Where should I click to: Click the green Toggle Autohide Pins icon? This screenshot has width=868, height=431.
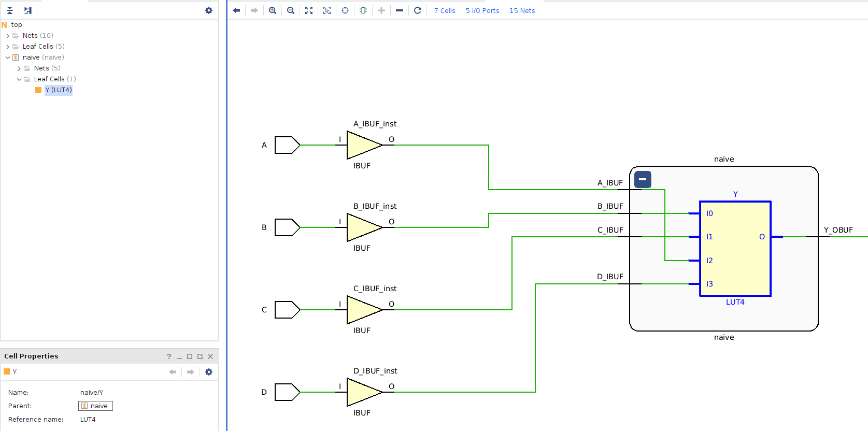point(363,10)
